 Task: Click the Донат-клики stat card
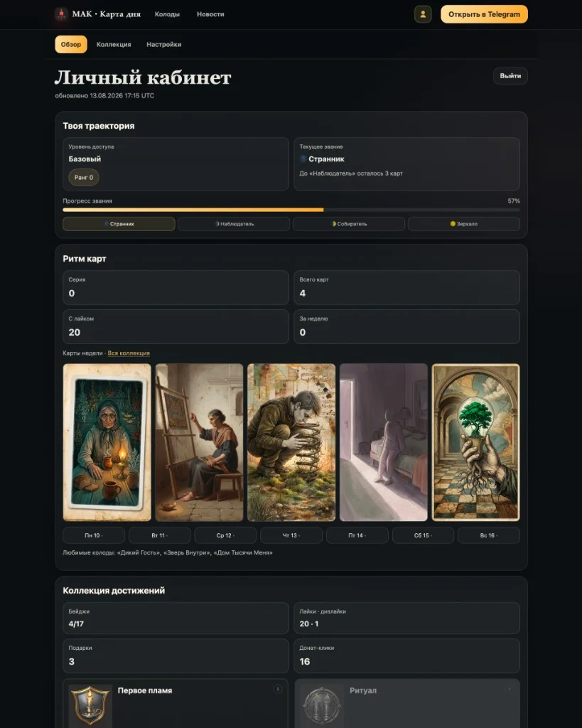(x=407, y=656)
